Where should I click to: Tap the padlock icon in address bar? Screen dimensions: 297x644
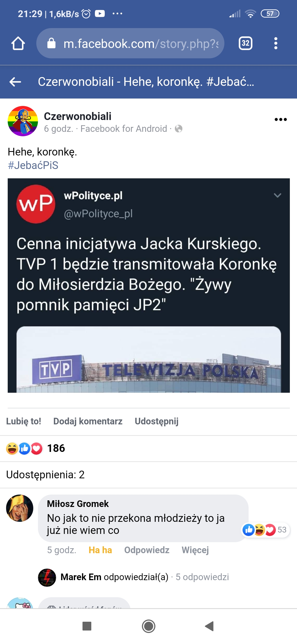[x=51, y=43]
